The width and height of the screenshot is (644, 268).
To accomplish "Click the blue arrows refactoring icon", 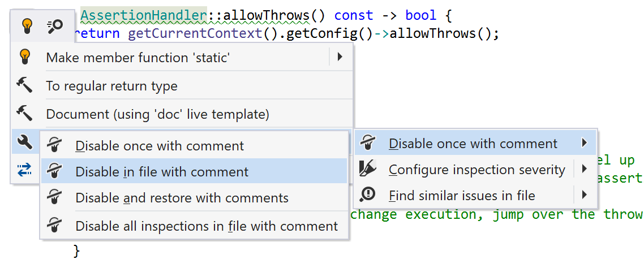I will pyautogui.click(x=25, y=170).
